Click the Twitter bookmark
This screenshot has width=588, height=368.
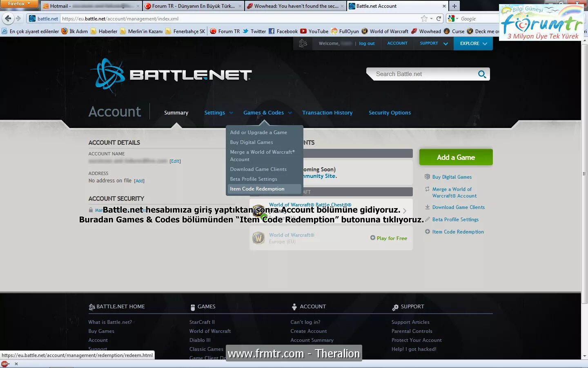coord(254,31)
